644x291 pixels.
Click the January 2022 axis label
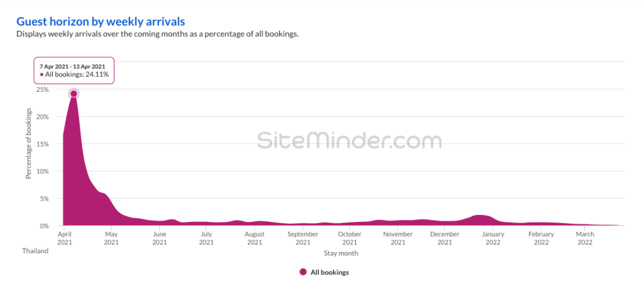click(492, 238)
